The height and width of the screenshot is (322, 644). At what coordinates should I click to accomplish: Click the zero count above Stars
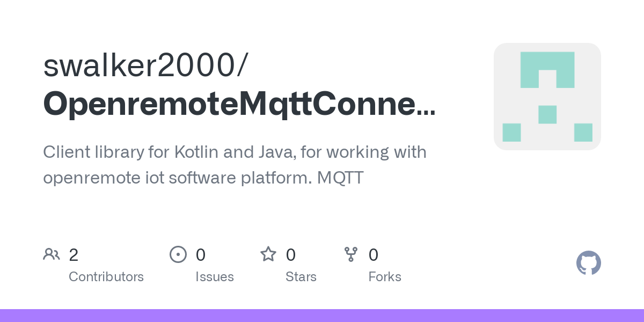291,255
